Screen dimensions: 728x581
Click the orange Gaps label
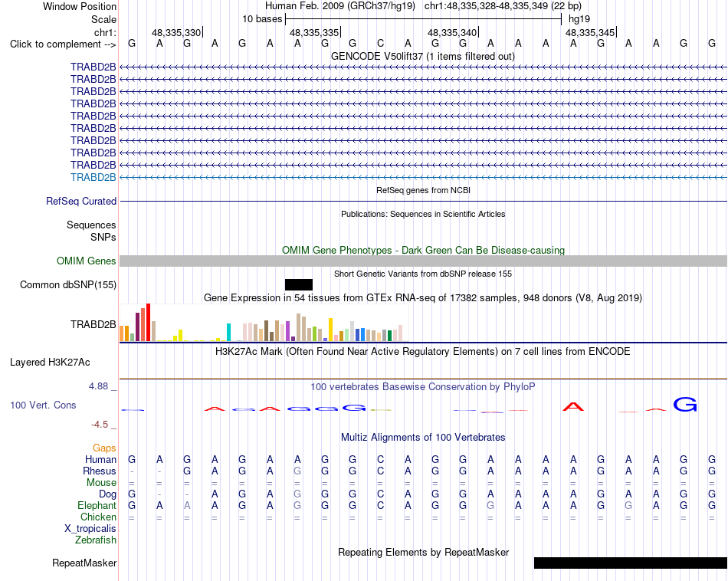click(104, 448)
